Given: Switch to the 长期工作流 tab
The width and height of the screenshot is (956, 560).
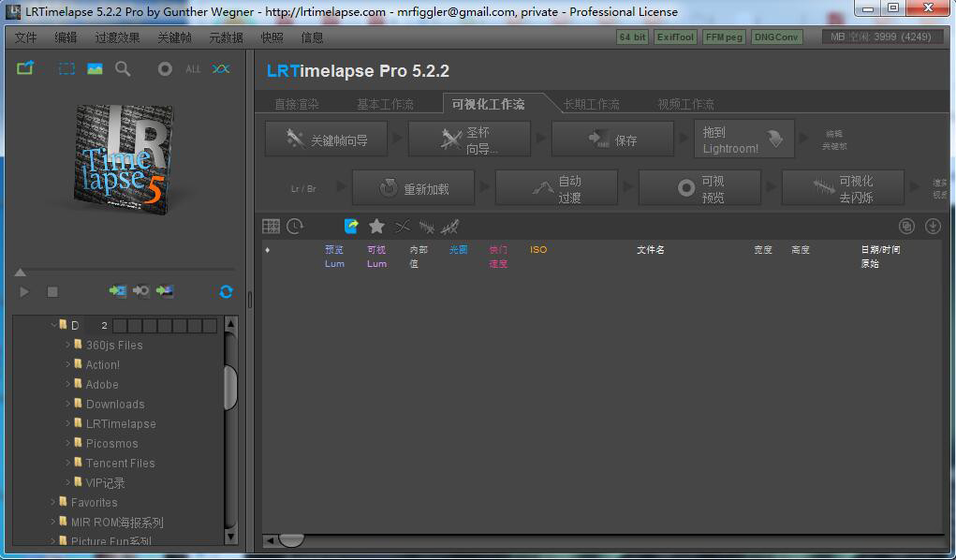Looking at the screenshot, I should pos(592,104).
